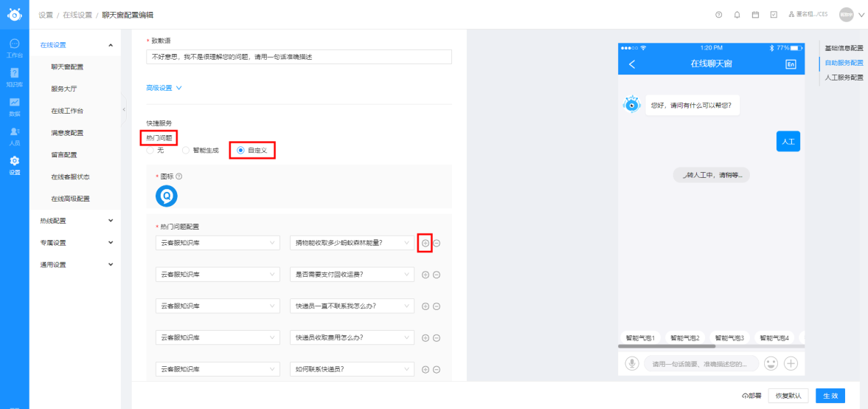This screenshot has height=409, width=868.
Task: Click the 生效 button
Action: (x=830, y=396)
